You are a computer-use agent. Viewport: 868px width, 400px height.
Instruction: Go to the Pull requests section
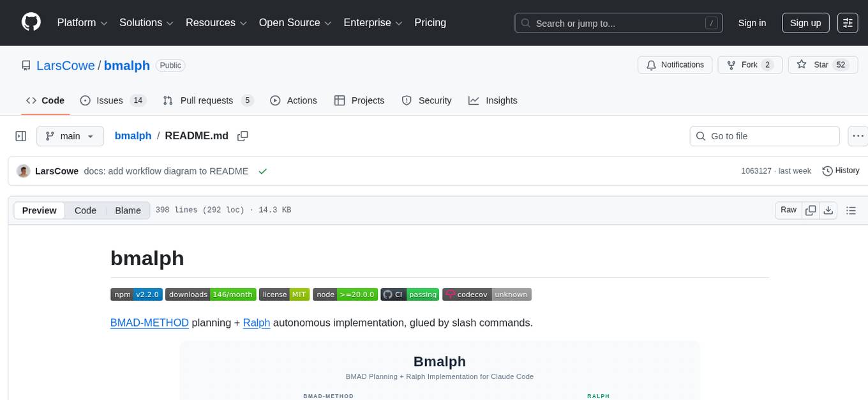click(207, 100)
